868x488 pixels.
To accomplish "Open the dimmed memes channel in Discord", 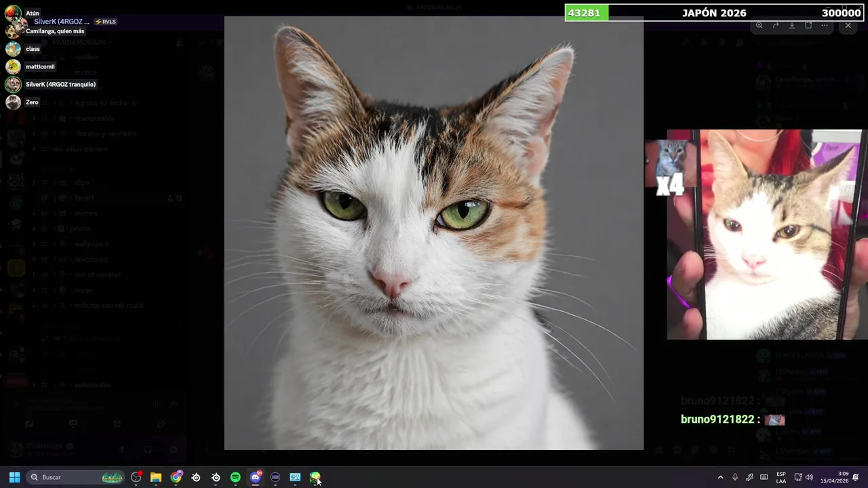I will coord(86,213).
